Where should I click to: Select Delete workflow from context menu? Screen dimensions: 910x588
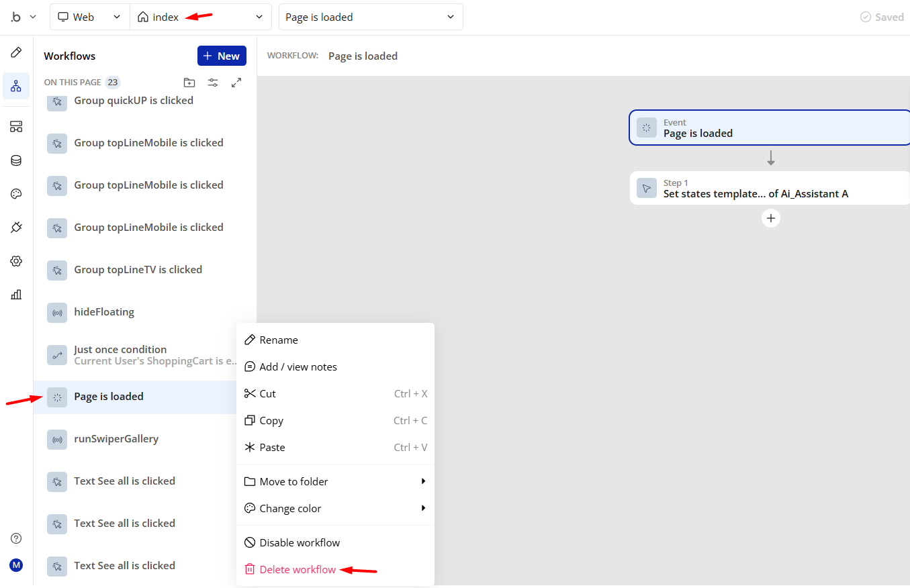(297, 569)
